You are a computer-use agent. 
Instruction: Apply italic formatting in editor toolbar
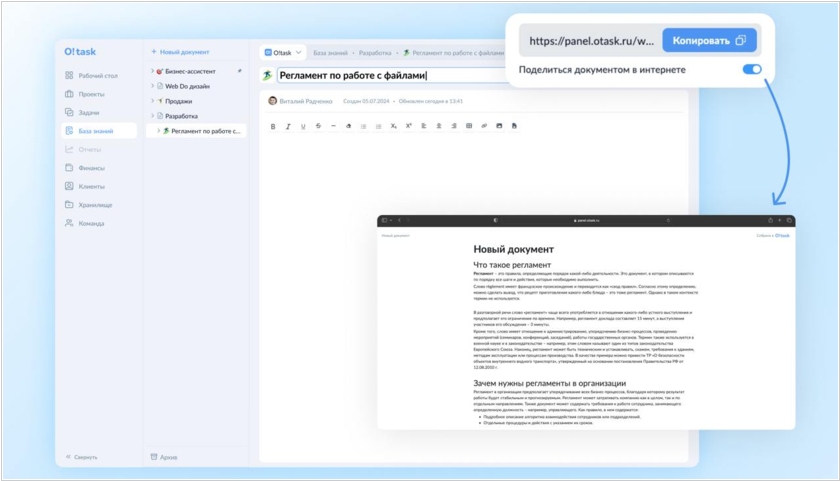click(x=288, y=126)
